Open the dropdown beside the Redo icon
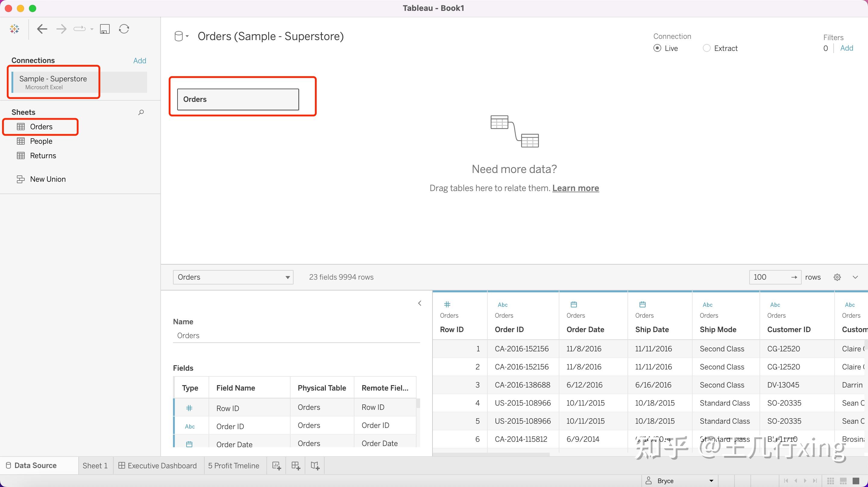This screenshot has width=868, height=487. (92, 29)
